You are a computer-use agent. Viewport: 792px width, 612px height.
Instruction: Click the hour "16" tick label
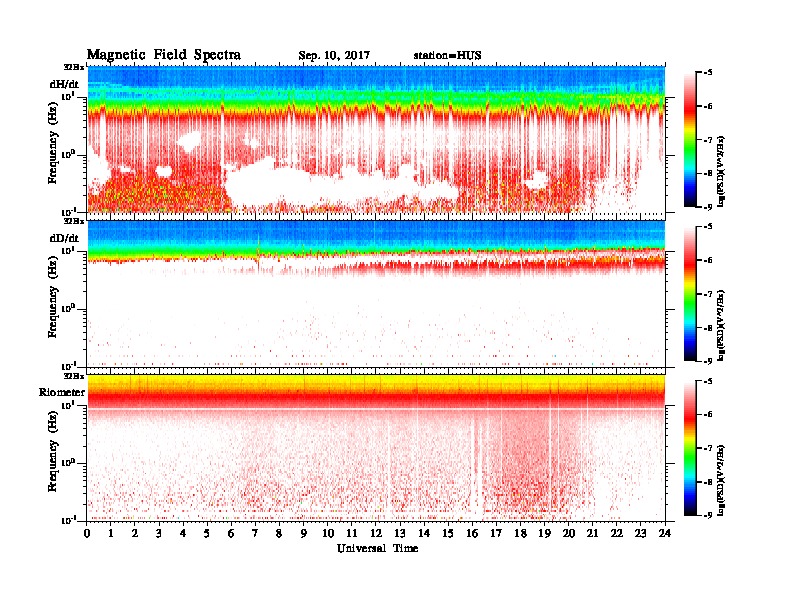(x=472, y=533)
